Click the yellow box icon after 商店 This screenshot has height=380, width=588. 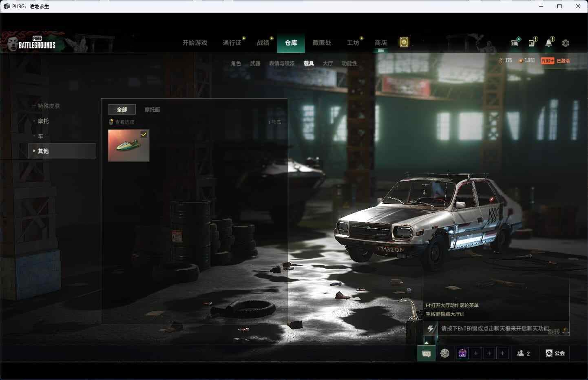[404, 42]
